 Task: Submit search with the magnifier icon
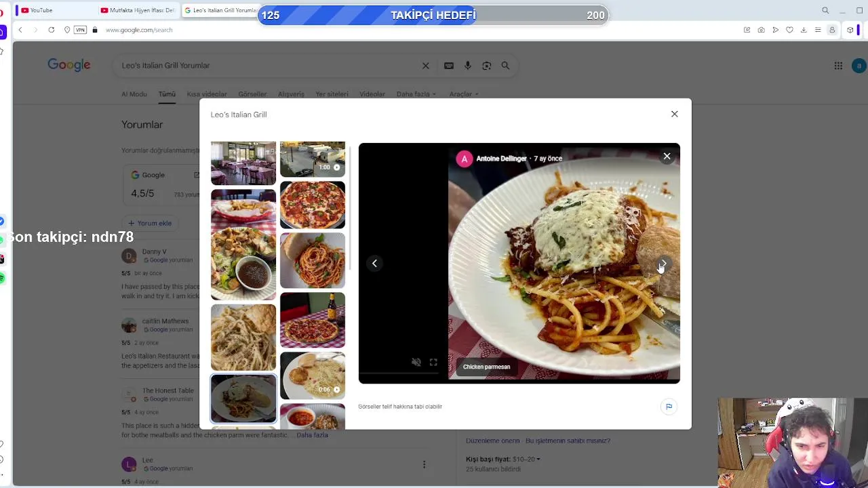click(505, 66)
